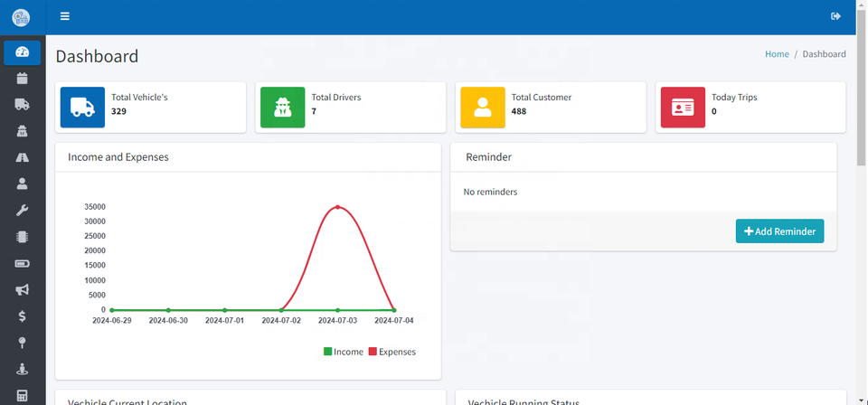
Task: Click the wrench maintenance sidebar icon
Action: pos(23,211)
